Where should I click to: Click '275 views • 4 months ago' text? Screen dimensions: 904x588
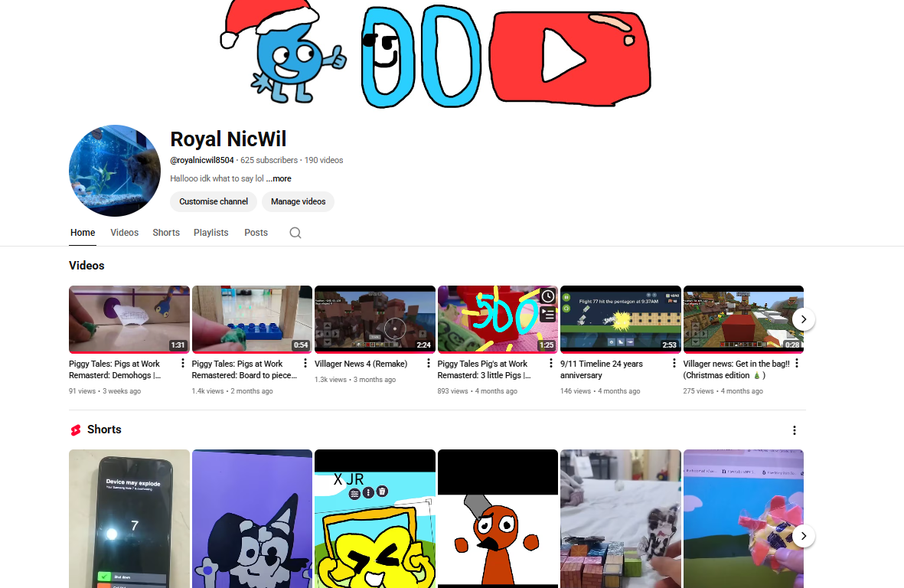(723, 390)
